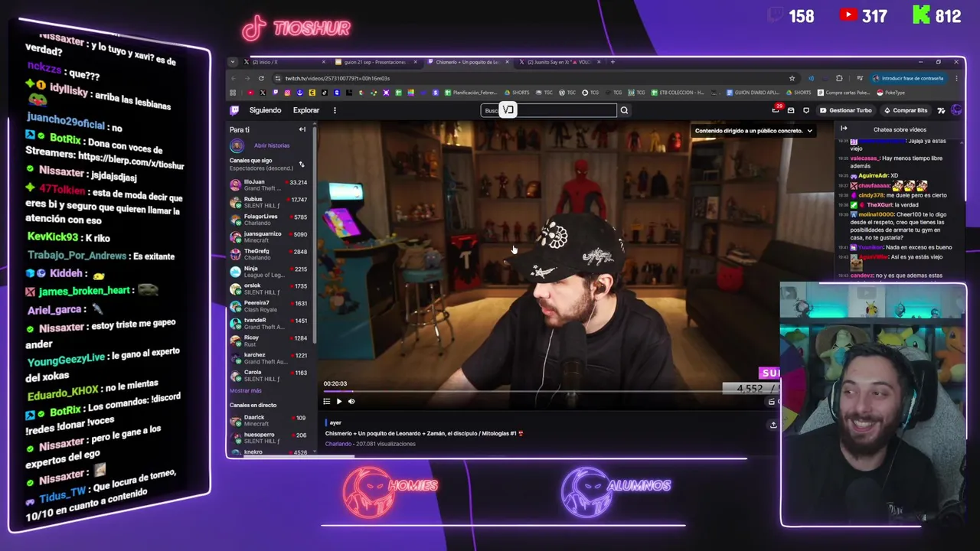The width and height of the screenshot is (980, 551).
Task: Bookmark this page with the star icon
Action: (792, 78)
